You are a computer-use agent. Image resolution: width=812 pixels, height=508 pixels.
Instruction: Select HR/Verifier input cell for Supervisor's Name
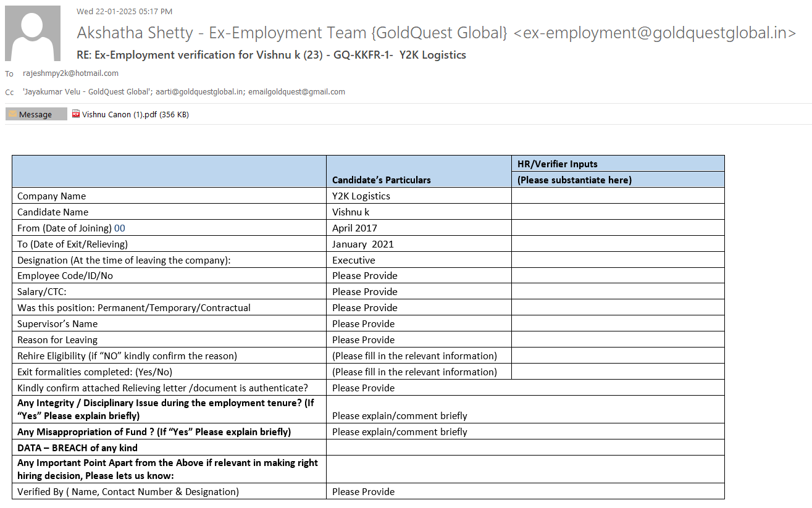click(x=617, y=323)
